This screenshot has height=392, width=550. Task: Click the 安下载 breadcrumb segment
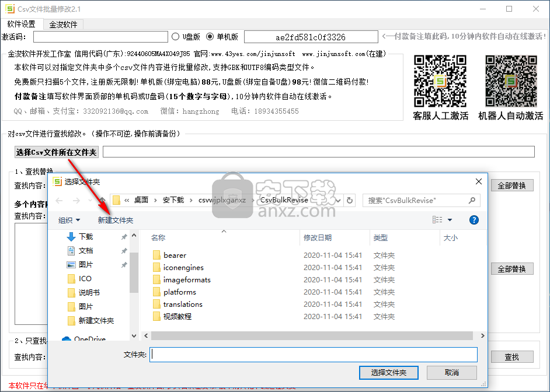click(173, 200)
